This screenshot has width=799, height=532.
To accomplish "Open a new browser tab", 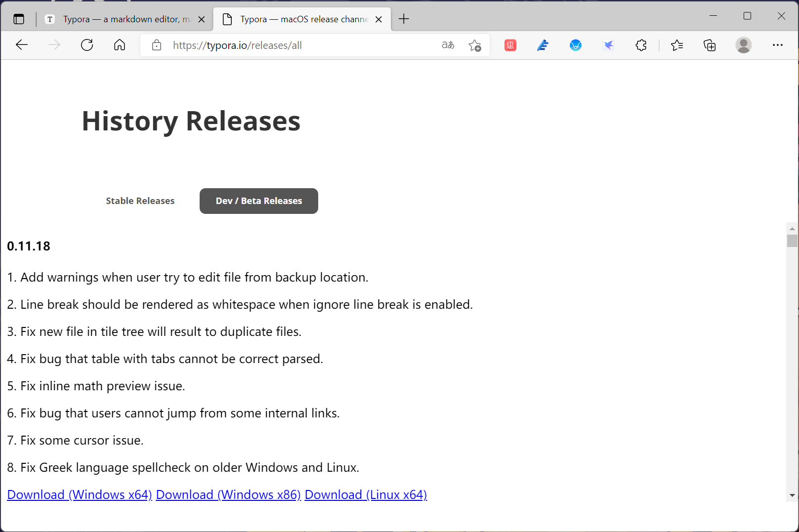I will click(404, 19).
